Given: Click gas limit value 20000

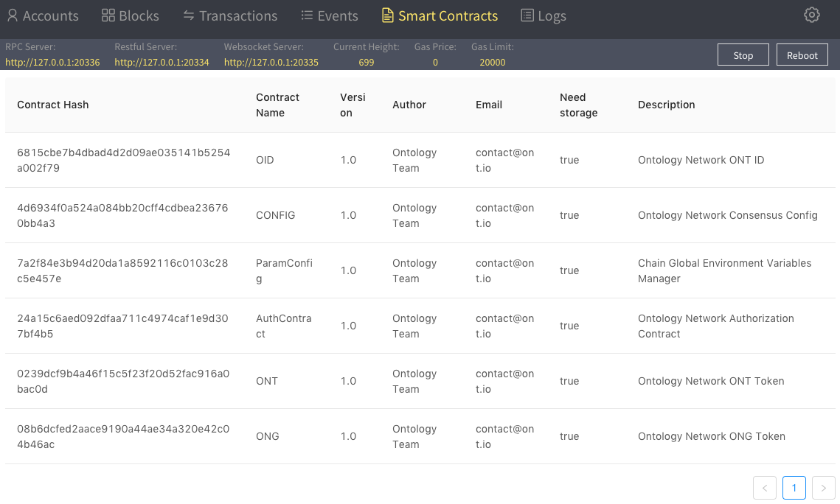Looking at the screenshot, I should pos(493,62).
